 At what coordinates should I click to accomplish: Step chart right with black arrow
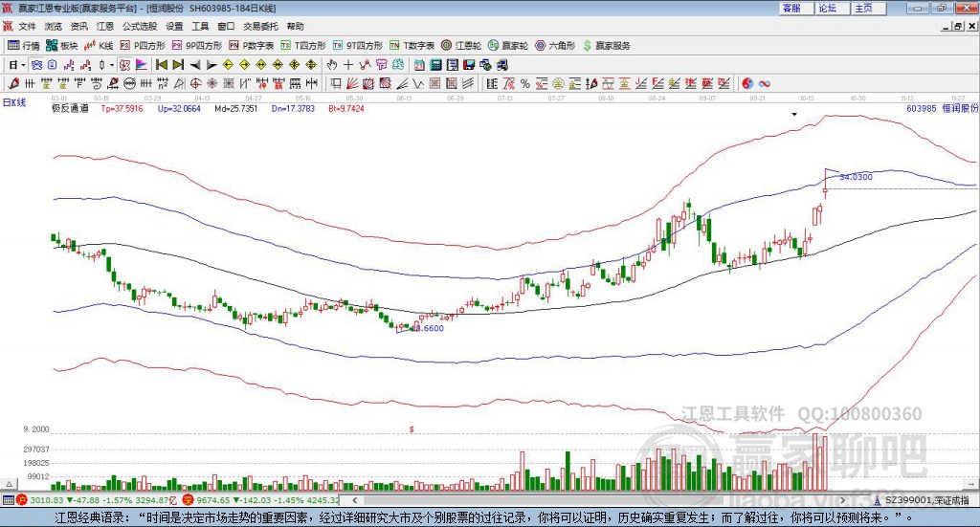click(x=212, y=65)
